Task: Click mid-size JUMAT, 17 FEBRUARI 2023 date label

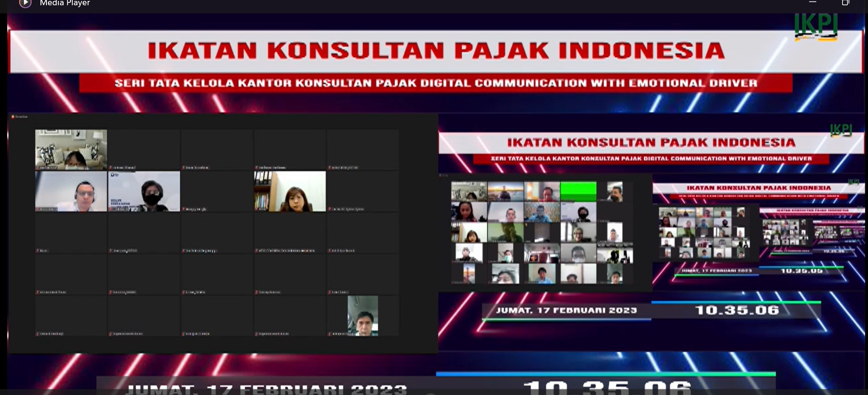Action: coord(566,310)
